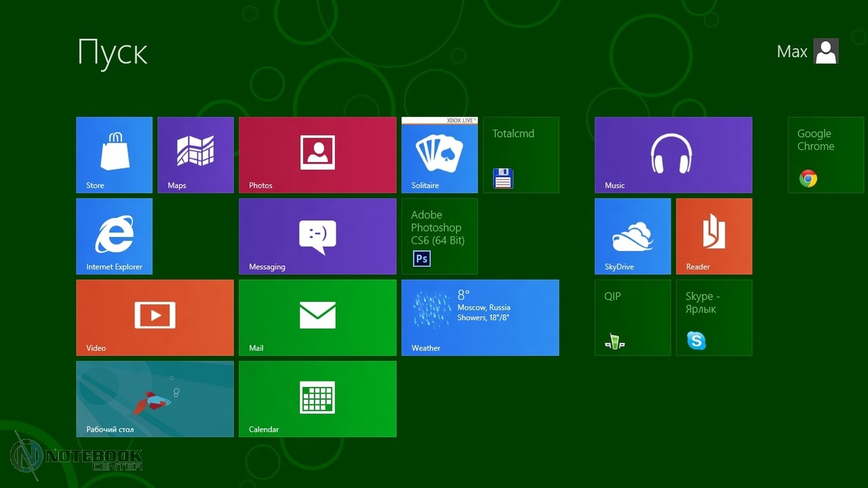Open the Reader app tile

713,236
